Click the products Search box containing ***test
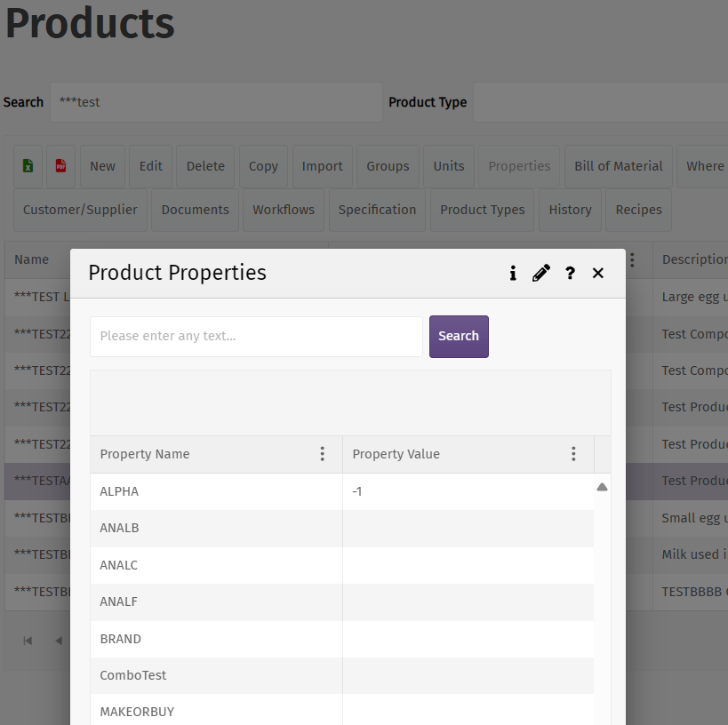 [216, 102]
